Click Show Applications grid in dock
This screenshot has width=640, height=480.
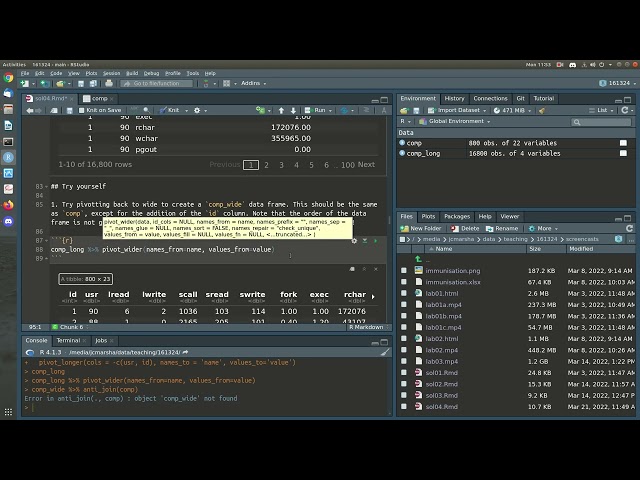[8, 412]
